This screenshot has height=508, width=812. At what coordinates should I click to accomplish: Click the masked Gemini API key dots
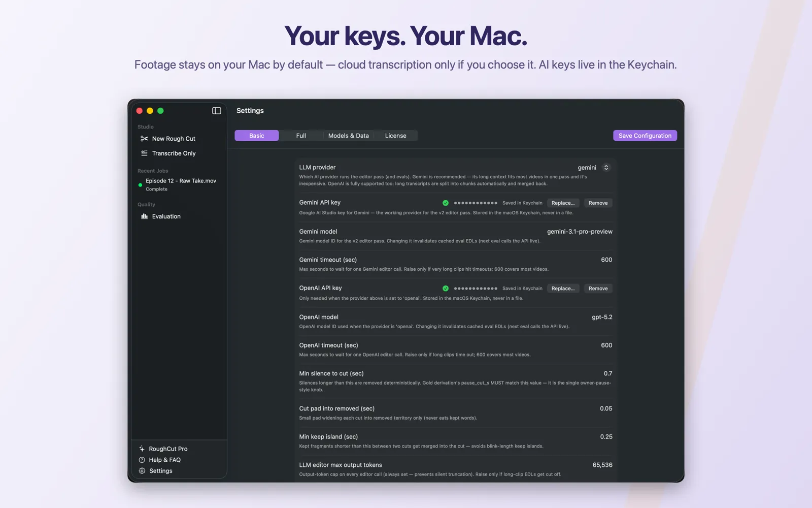coord(476,203)
